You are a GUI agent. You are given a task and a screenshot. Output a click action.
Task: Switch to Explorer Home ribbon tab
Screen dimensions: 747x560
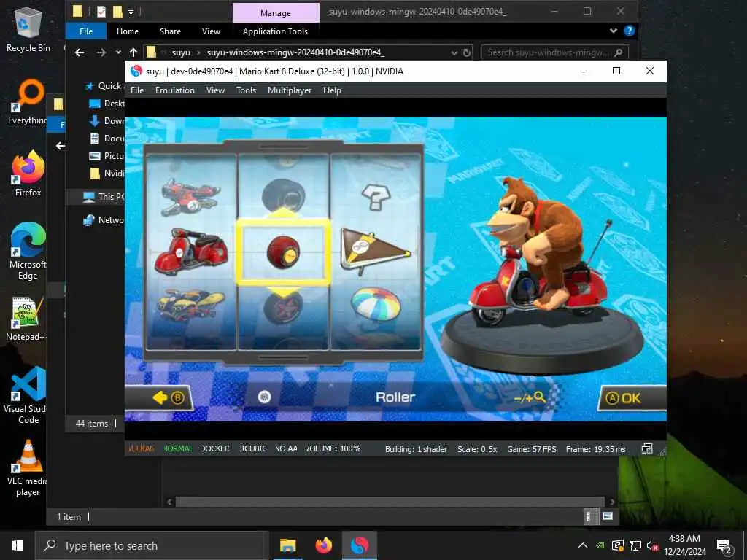(128, 31)
